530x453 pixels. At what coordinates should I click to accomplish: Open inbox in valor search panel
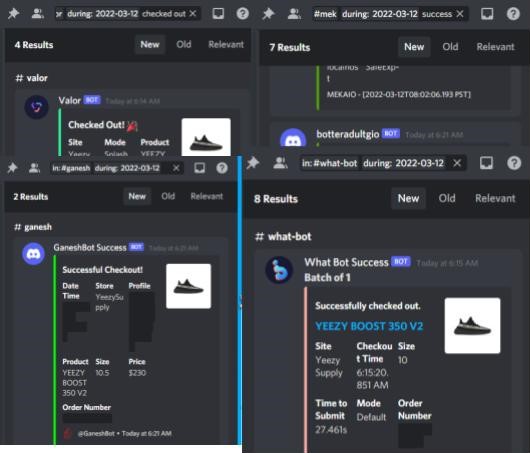(x=218, y=14)
